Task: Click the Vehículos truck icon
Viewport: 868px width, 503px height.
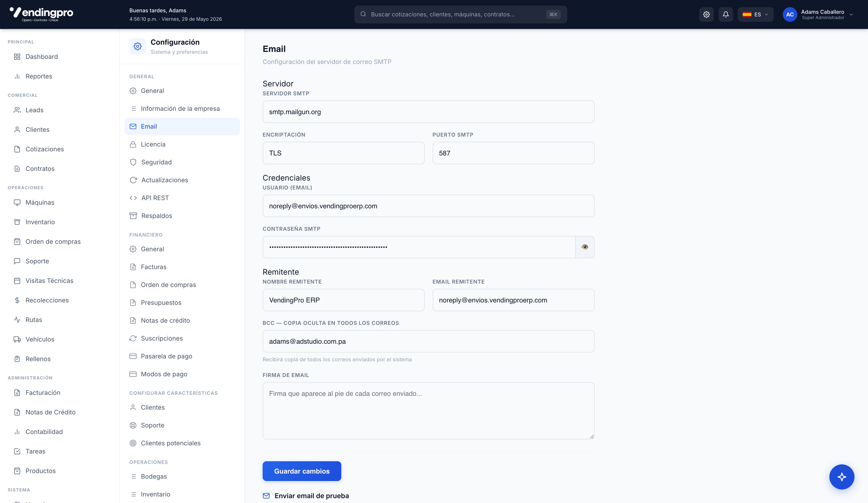Action: (17, 339)
